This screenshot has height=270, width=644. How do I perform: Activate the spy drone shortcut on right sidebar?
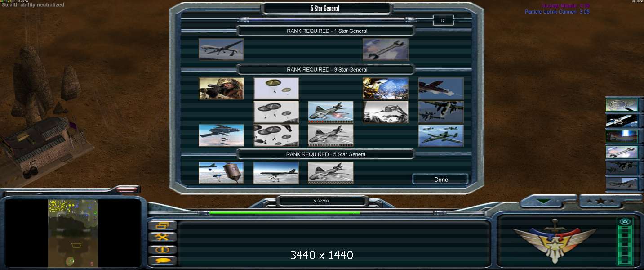click(x=622, y=183)
